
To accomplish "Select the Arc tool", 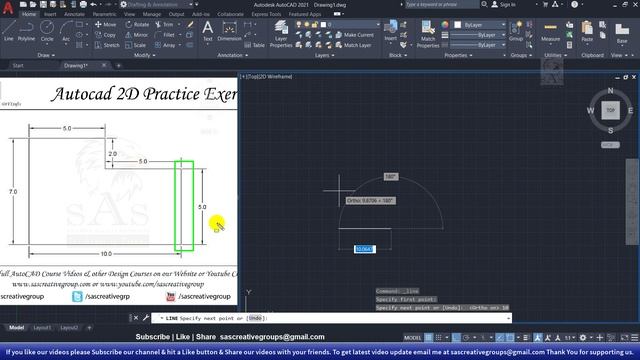I will point(66,31).
